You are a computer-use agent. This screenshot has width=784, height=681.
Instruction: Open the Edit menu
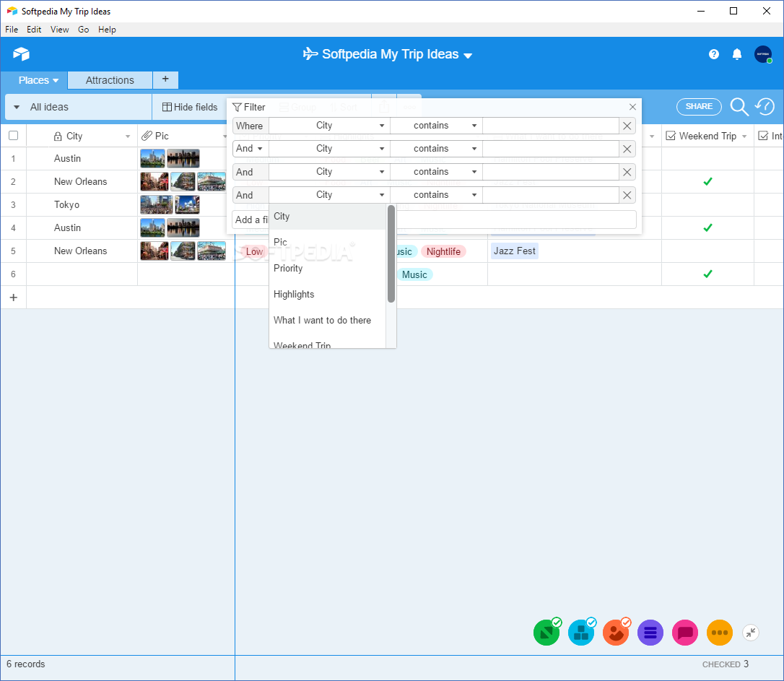click(34, 30)
